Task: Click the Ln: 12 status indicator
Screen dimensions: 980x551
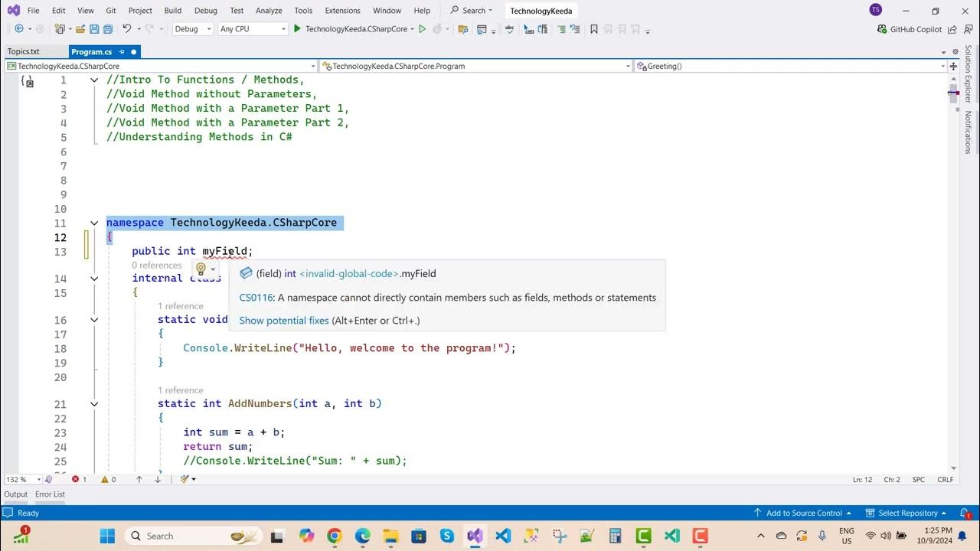Action: (x=862, y=480)
